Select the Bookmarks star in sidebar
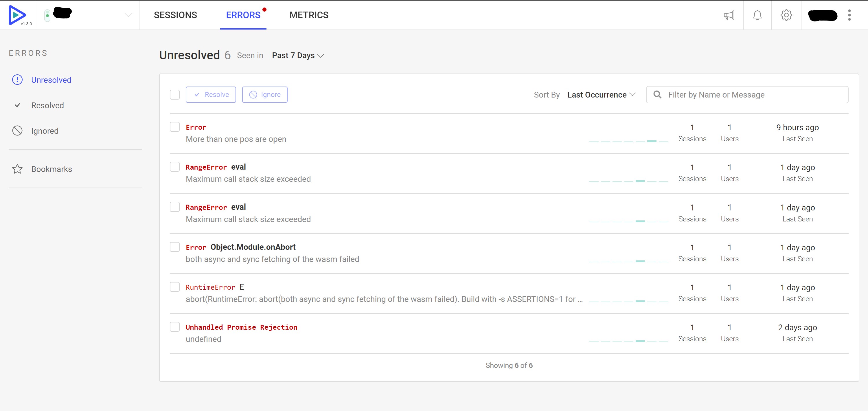 point(18,169)
